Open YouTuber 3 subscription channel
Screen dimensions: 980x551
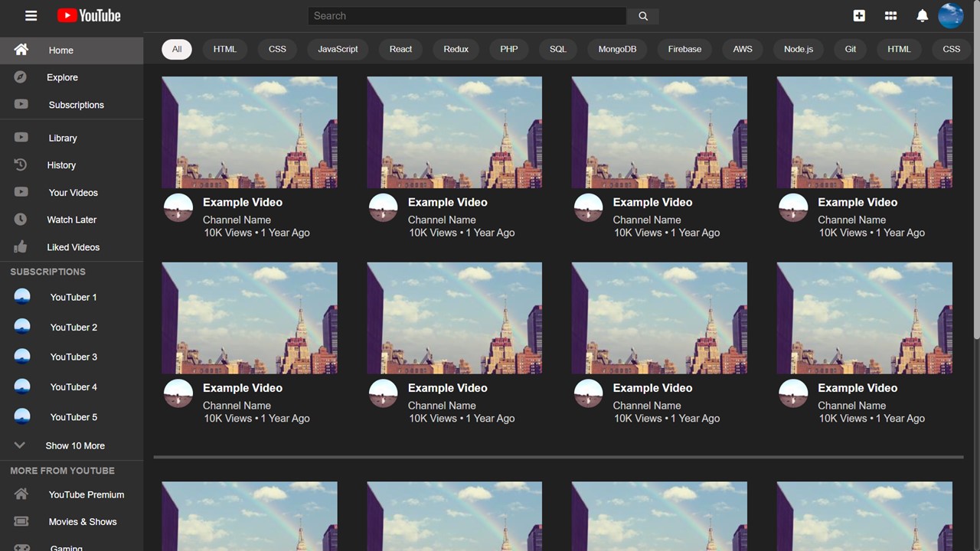tap(73, 357)
